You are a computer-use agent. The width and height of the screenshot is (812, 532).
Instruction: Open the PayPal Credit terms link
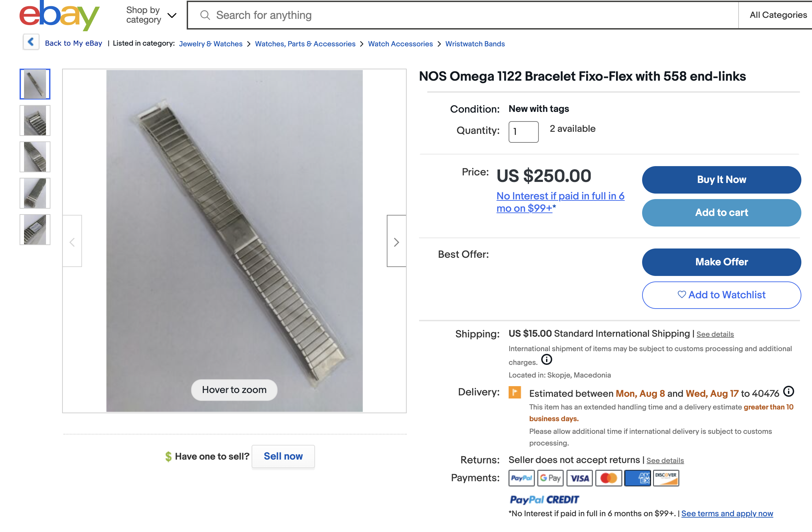click(x=727, y=513)
